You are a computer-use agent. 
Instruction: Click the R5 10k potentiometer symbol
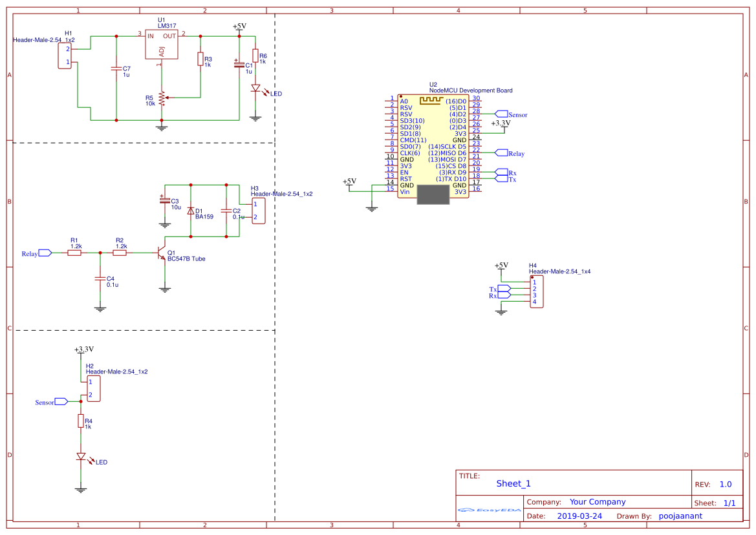[162, 98]
